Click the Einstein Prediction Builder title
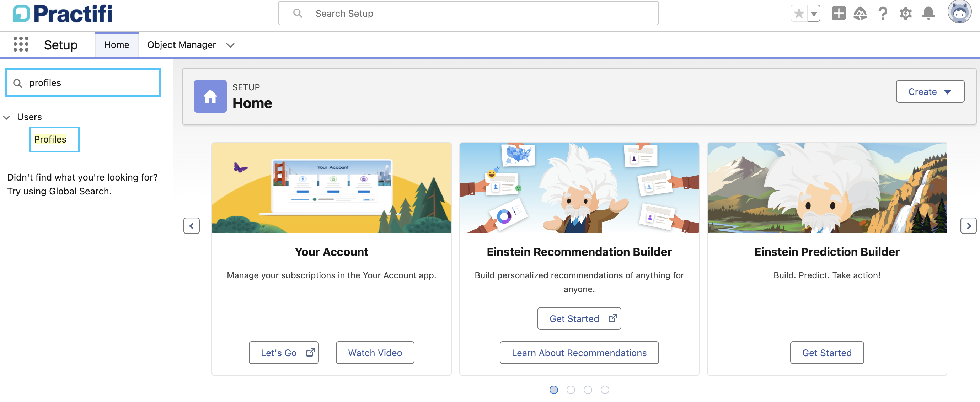Image resolution: width=980 pixels, height=402 pixels. coord(827,252)
